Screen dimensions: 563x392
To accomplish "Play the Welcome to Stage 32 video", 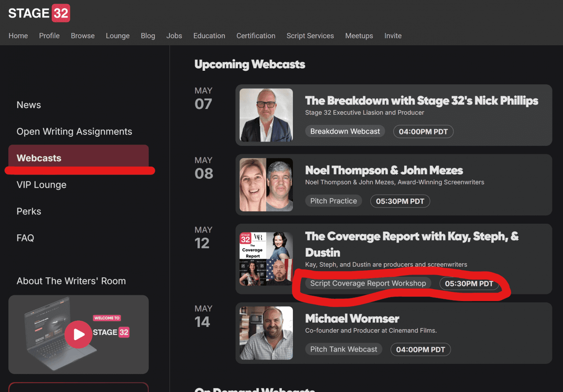I will point(78,334).
